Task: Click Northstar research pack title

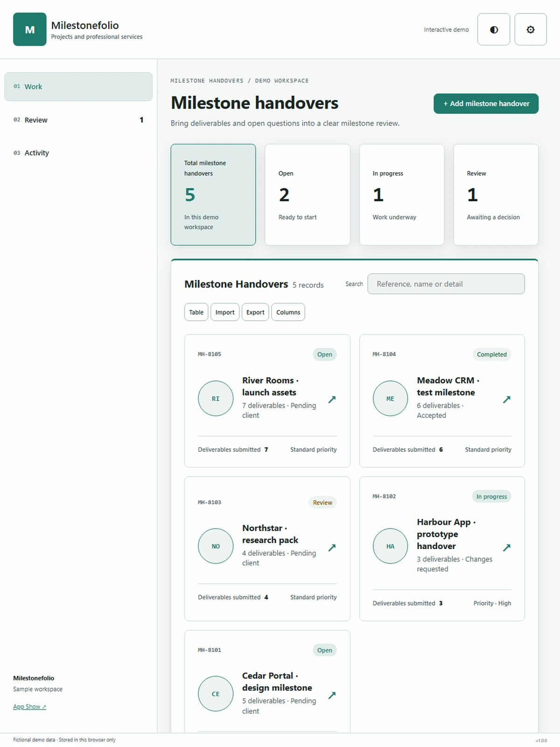Action: pyautogui.click(x=270, y=534)
